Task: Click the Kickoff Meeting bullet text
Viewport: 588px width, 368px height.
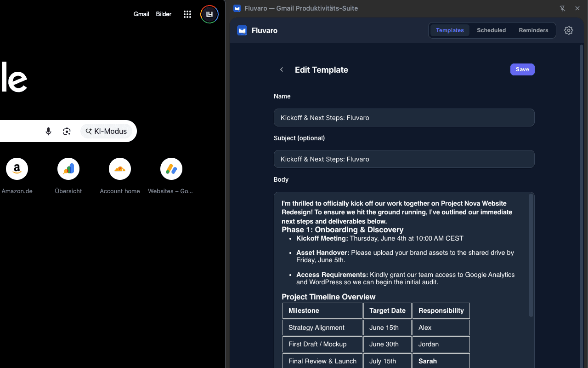Action: (380, 238)
